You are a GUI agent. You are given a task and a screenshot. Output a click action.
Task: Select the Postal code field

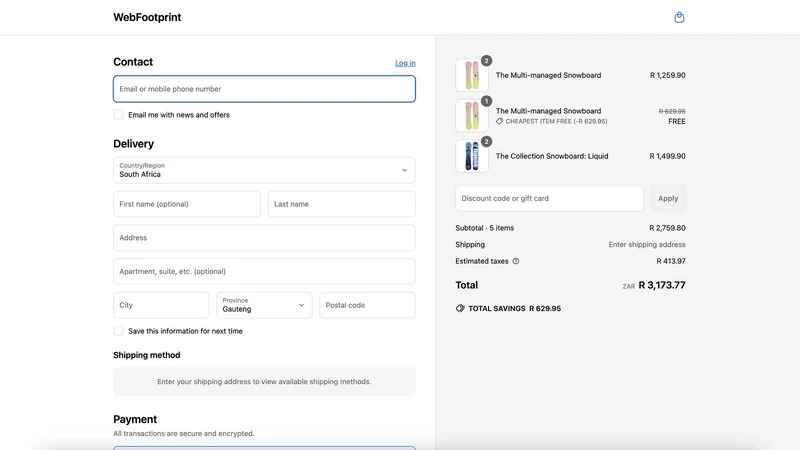click(367, 305)
